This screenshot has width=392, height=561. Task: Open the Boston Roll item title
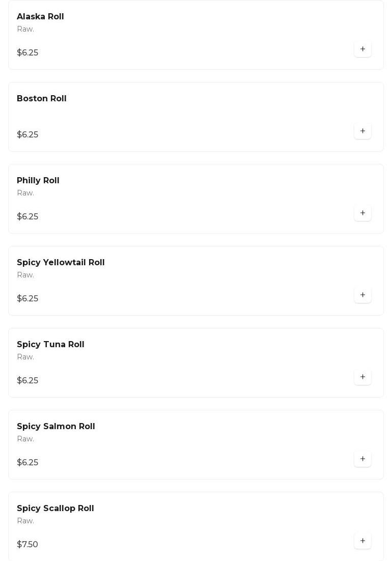click(x=42, y=99)
